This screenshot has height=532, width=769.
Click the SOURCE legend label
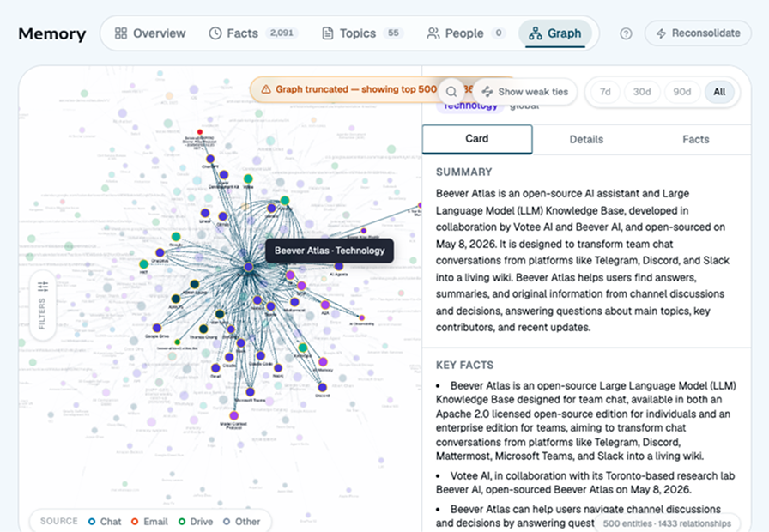click(59, 521)
